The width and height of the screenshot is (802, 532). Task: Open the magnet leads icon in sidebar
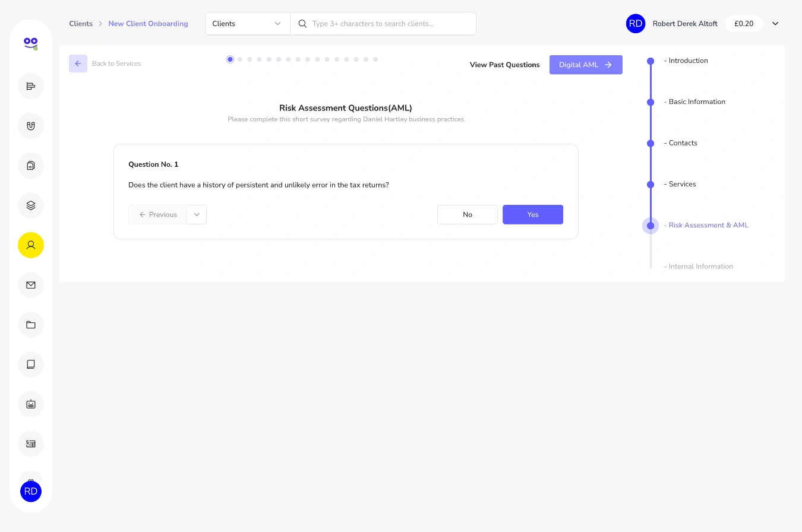tap(31, 126)
